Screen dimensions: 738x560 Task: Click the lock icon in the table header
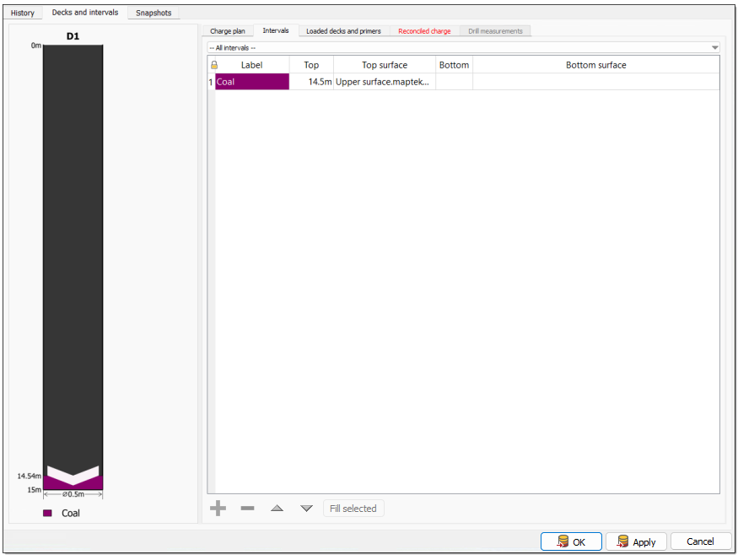(x=214, y=65)
